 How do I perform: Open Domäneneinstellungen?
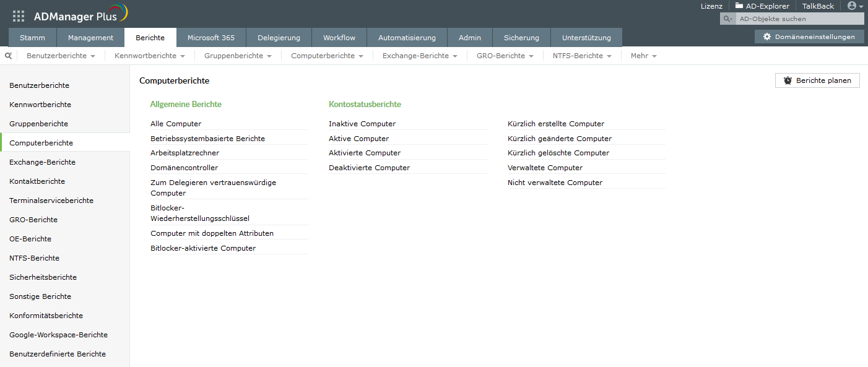coord(809,37)
